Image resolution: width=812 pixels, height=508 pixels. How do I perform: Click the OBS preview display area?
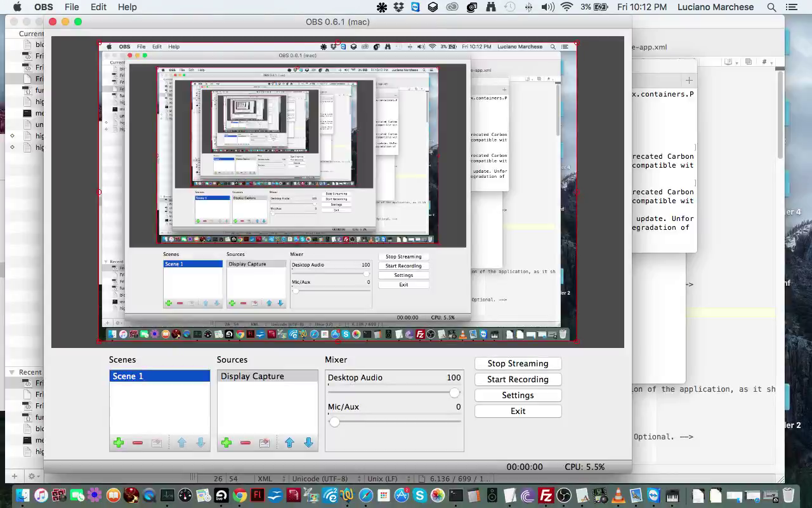click(x=337, y=192)
